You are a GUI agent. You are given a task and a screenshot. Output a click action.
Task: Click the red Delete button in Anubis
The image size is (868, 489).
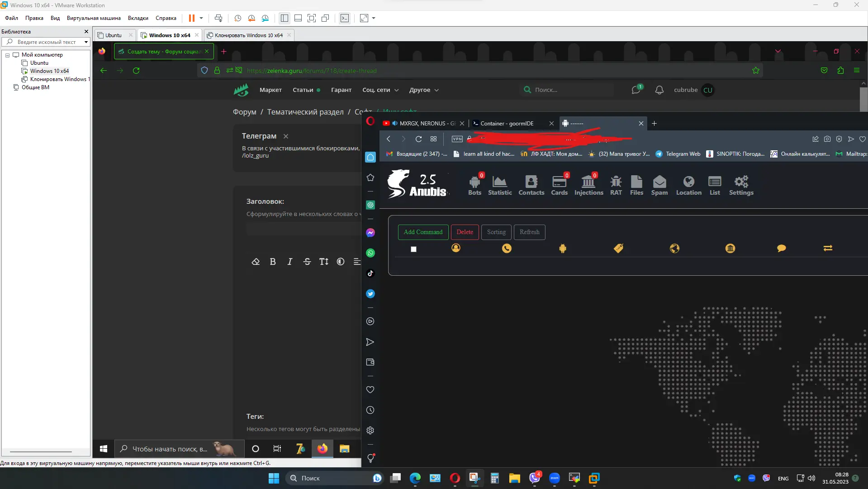(465, 232)
